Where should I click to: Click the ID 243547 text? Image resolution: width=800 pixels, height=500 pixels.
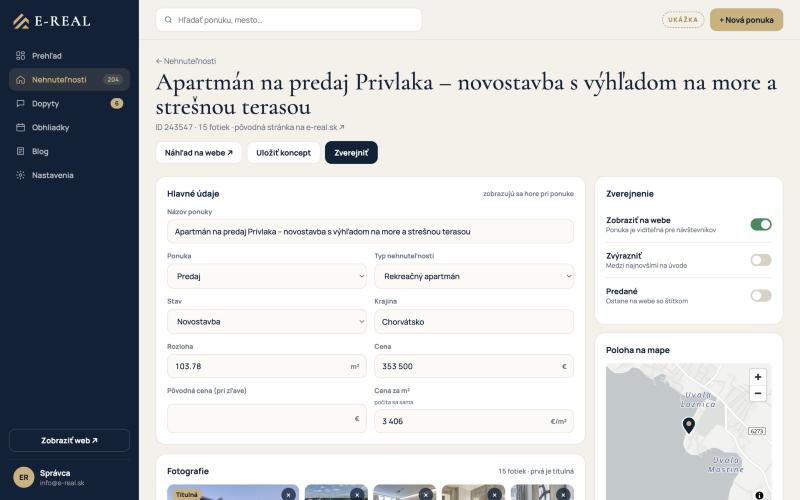[x=174, y=127]
